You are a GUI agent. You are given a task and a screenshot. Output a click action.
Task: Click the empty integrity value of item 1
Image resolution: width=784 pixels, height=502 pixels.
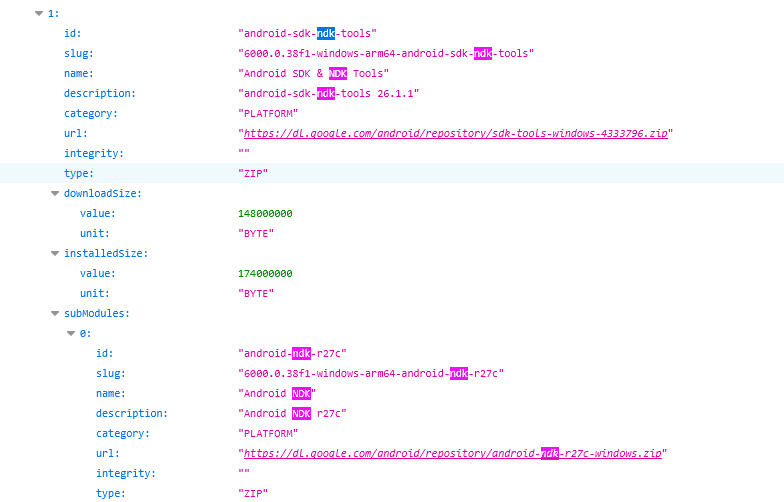244,152
